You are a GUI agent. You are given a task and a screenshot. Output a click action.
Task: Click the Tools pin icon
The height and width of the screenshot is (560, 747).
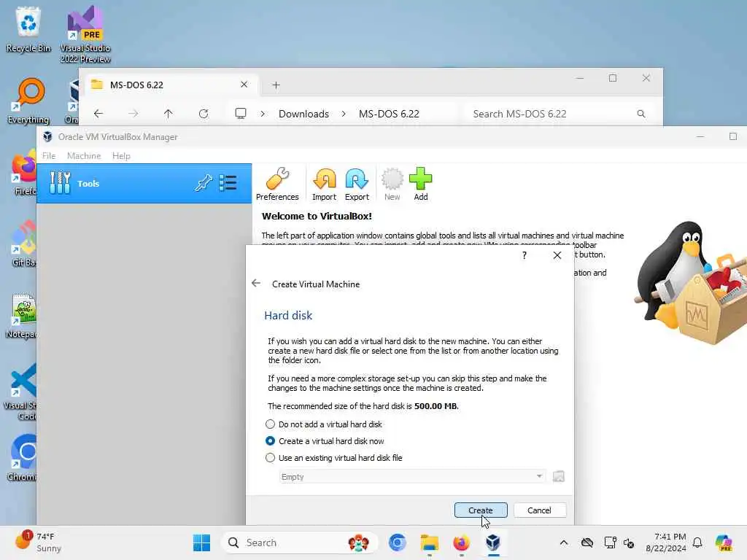coord(204,183)
